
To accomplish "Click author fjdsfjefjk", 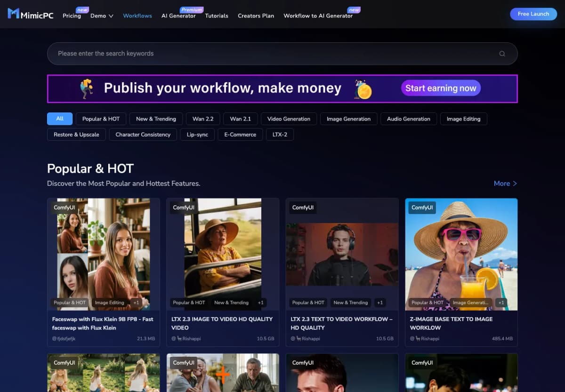I will (x=64, y=339).
